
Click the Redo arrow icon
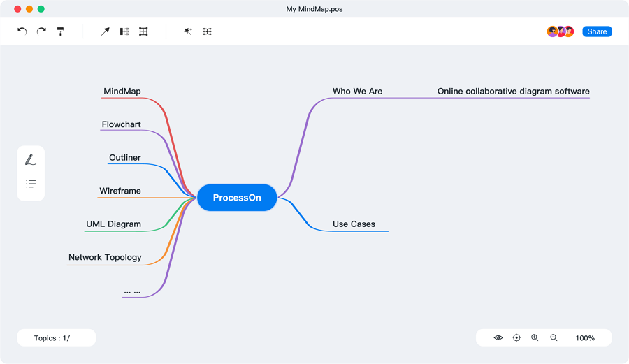(x=41, y=31)
